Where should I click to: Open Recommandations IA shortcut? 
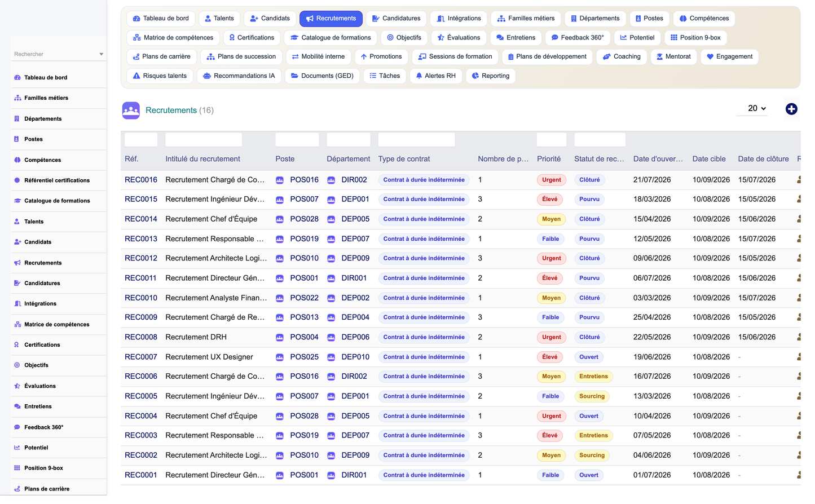(239, 76)
